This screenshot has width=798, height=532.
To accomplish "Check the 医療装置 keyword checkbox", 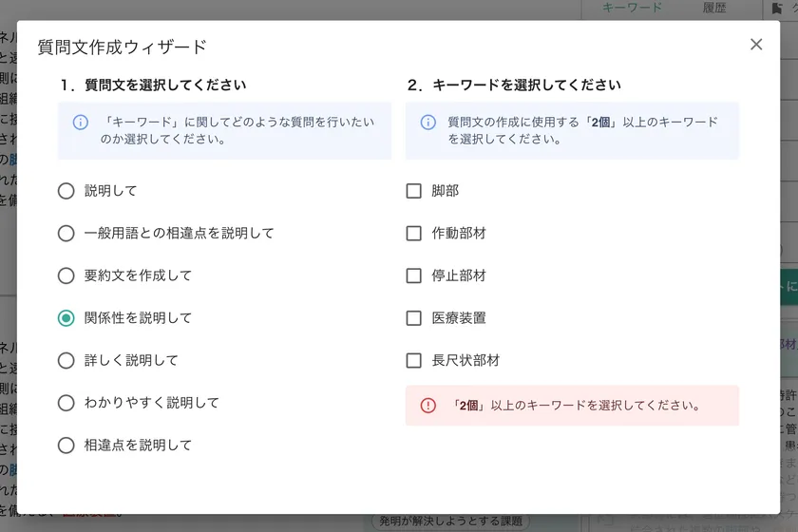I will click(x=414, y=318).
